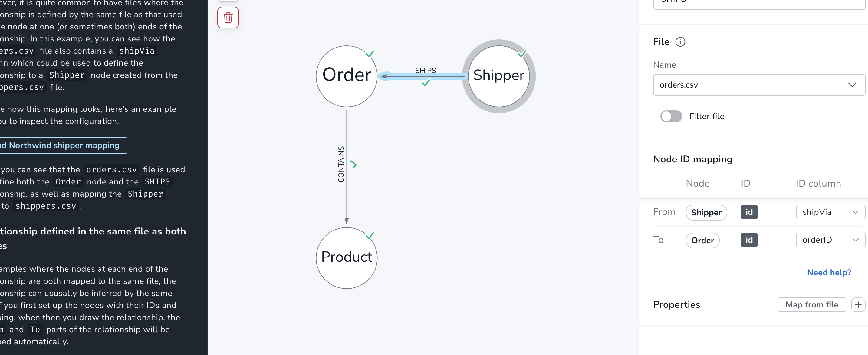Click the File info icon
This screenshot has height=355, width=868.
click(x=680, y=42)
